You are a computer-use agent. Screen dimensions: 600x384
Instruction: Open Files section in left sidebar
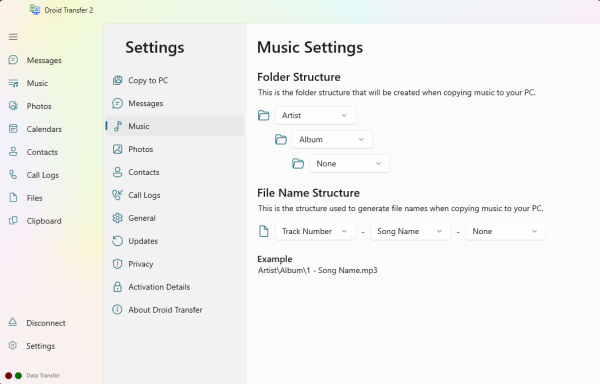click(x=34, y=198)
